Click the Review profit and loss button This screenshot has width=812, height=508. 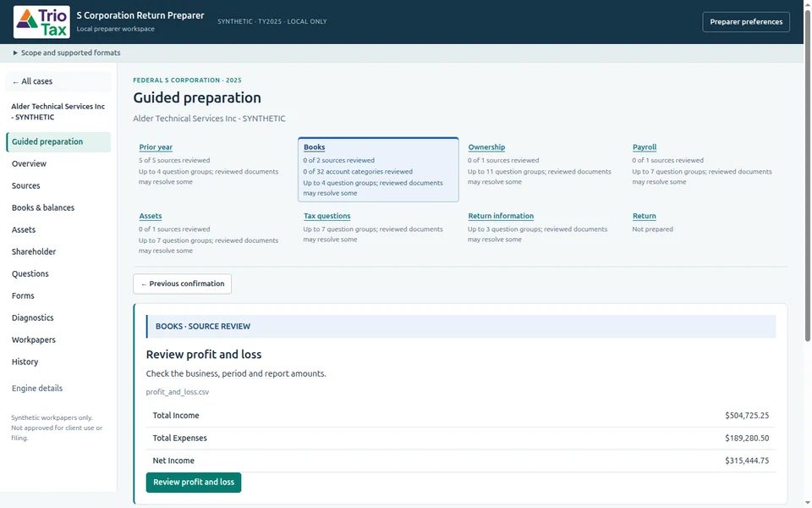(x=194, y=483)
